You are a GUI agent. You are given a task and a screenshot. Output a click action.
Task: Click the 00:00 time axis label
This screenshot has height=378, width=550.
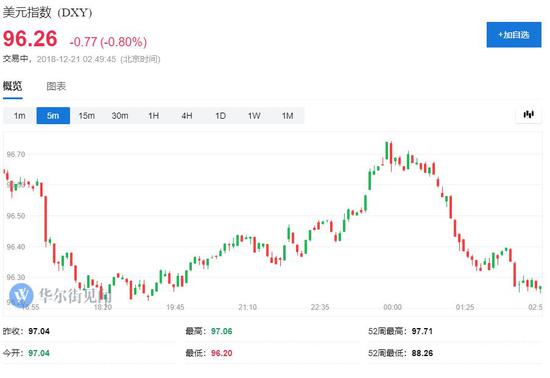tap(393, 307)
